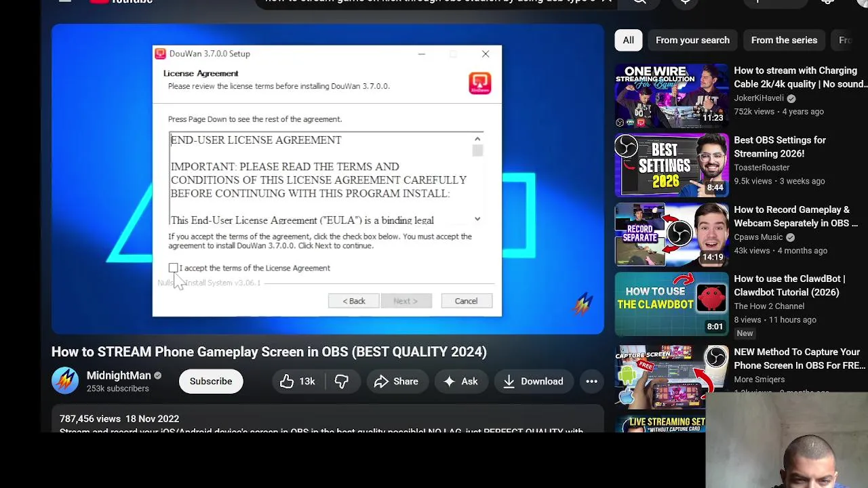Click the verified badge next to Cpaws Music
868x488 pixels.
pyautogui.click(x=790, y=237)
